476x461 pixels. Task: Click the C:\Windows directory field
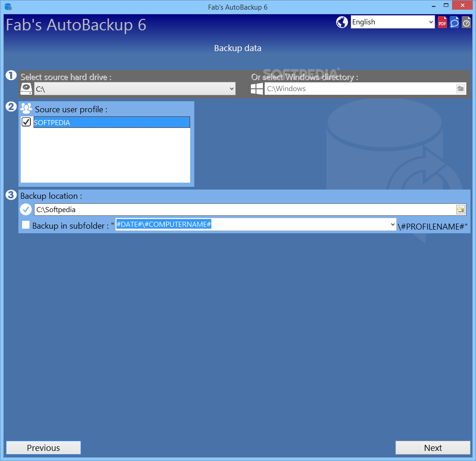[x=360, y=89]
